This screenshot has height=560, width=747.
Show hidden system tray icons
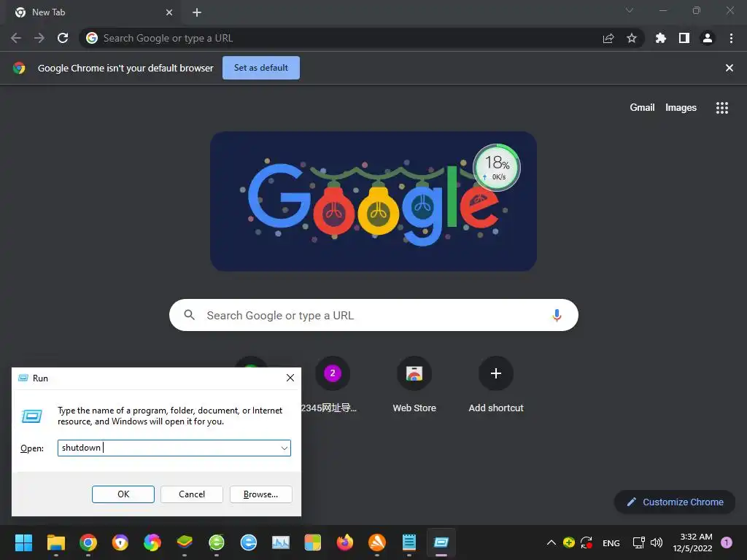[551, 542]
